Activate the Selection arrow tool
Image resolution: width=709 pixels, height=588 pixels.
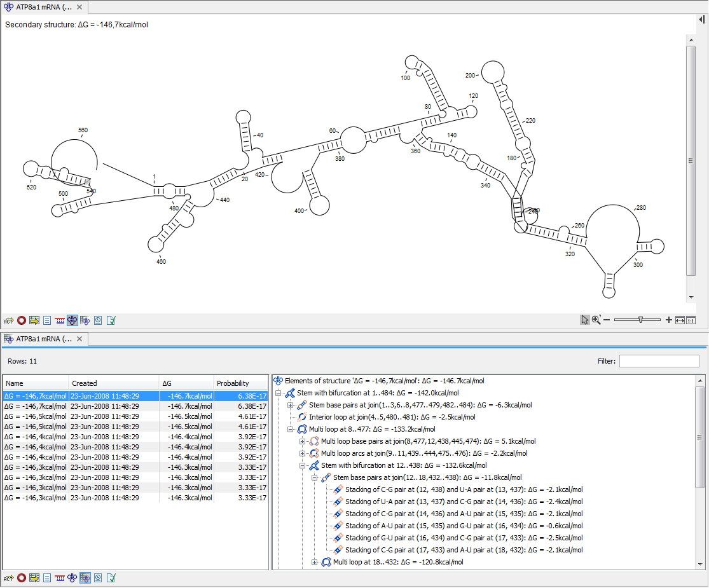click(x=585, y=320)
